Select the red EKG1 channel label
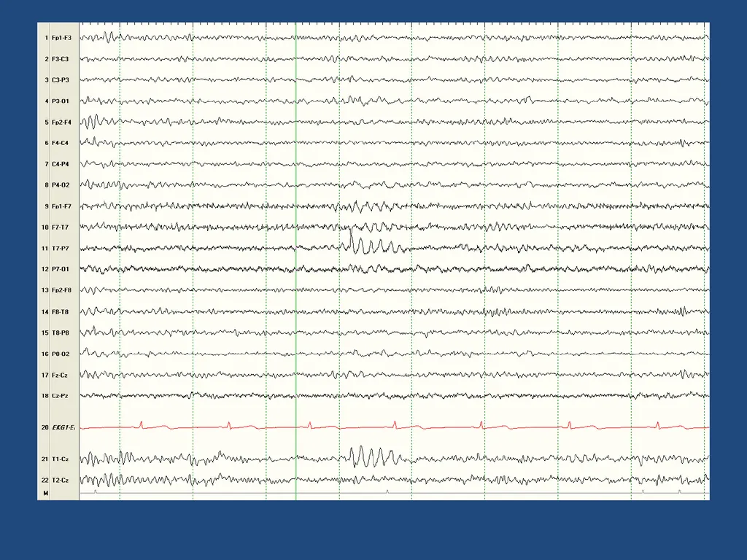 click(x=63, y=427)
